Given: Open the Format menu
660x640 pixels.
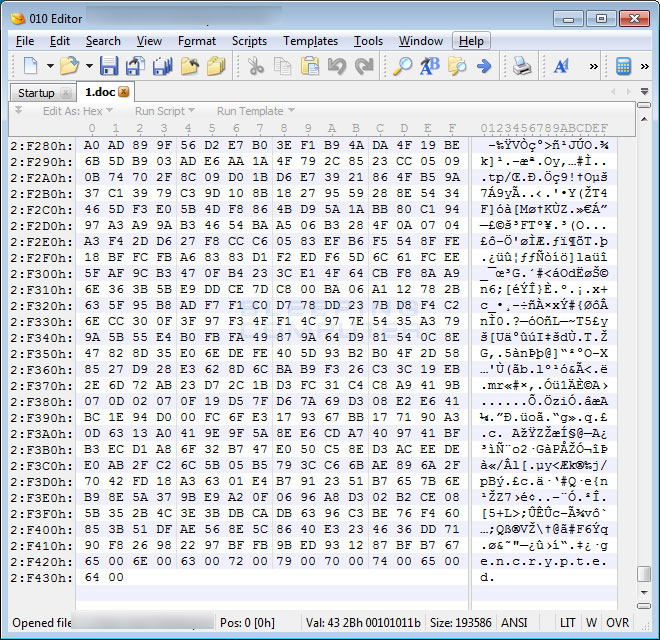Looking at the screenshot, I should pyautogui.click(x=197, y=41).
